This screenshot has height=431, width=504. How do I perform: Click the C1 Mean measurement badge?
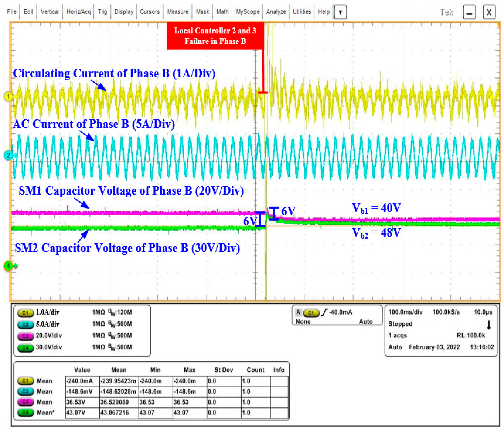tap(25, 381)
